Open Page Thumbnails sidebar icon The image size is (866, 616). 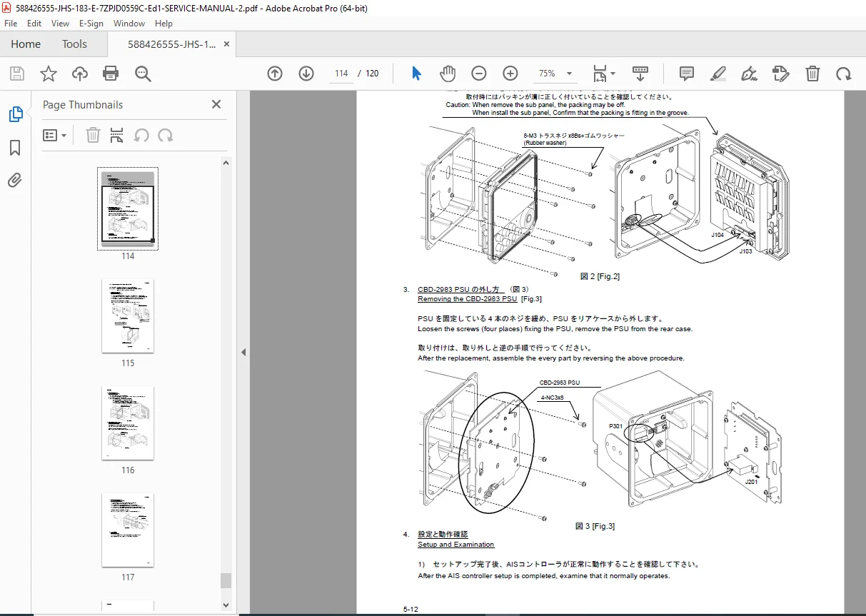pyautogui.click(x=15, y=114)
